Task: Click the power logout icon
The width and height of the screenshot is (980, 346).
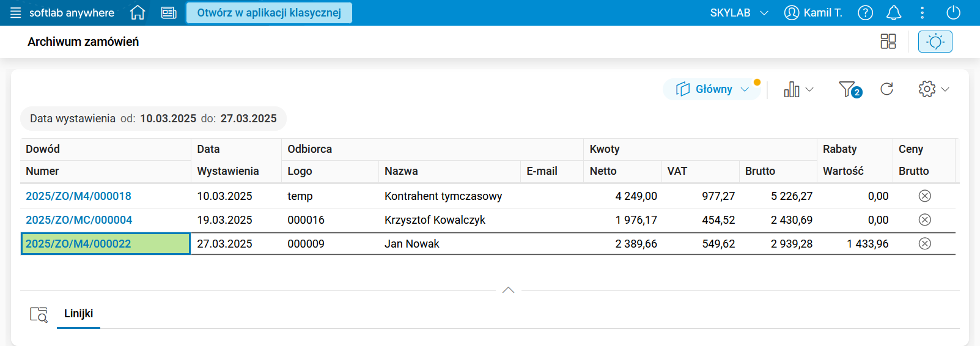Action: [x=953, y=13]
